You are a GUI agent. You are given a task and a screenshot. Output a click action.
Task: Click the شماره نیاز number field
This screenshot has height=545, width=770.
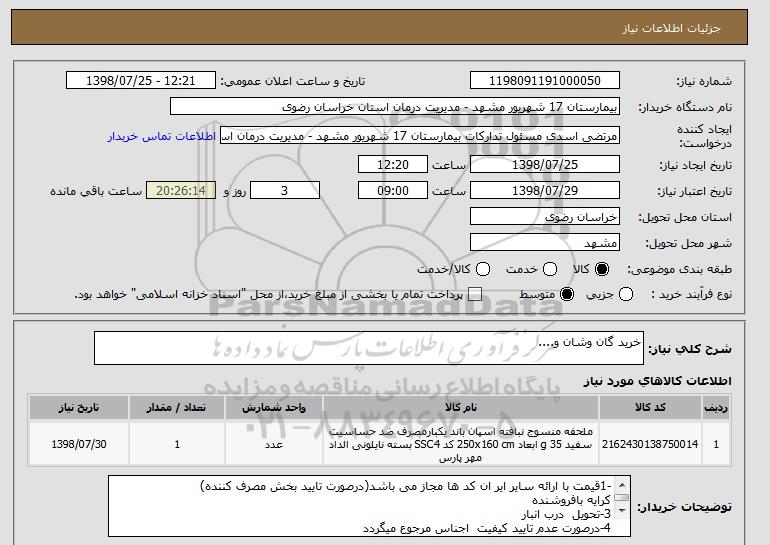(545, 81)
